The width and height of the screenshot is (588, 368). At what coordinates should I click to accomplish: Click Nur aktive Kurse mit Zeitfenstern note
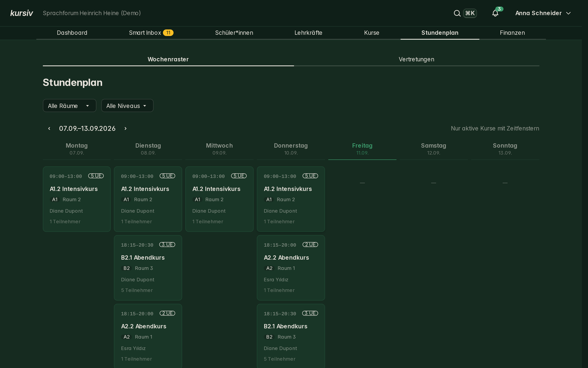click(495, 128)
